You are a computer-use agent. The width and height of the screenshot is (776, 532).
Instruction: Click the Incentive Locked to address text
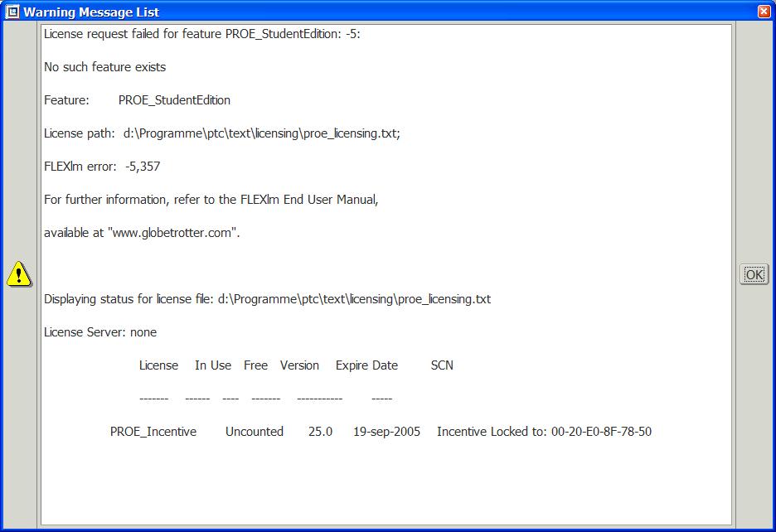coord(545,432)
